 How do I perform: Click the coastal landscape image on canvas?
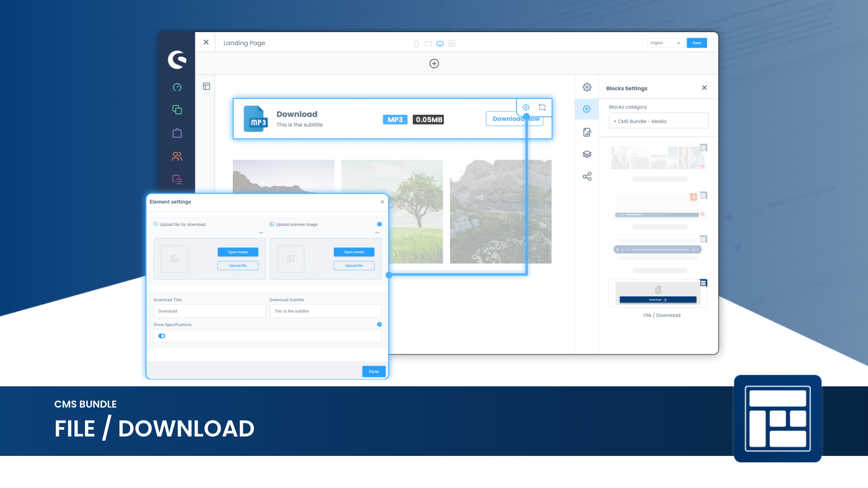tap(283, 176)
